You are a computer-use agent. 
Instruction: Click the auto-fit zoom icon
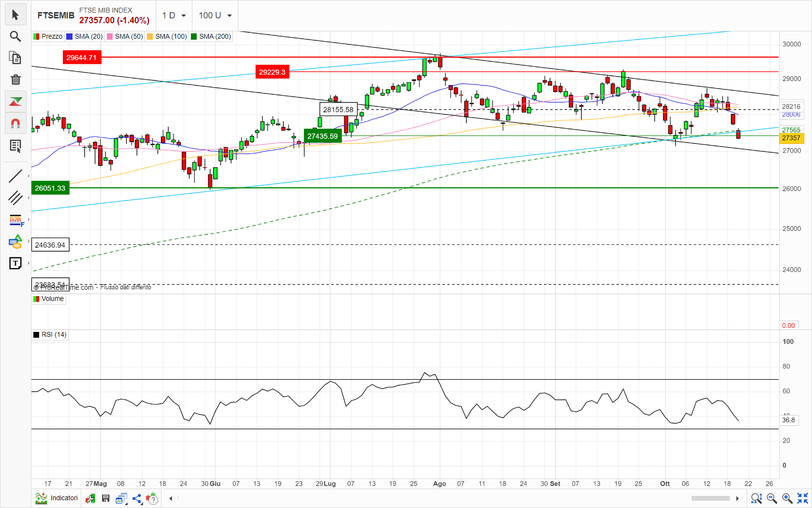click(x=756, y=498)
